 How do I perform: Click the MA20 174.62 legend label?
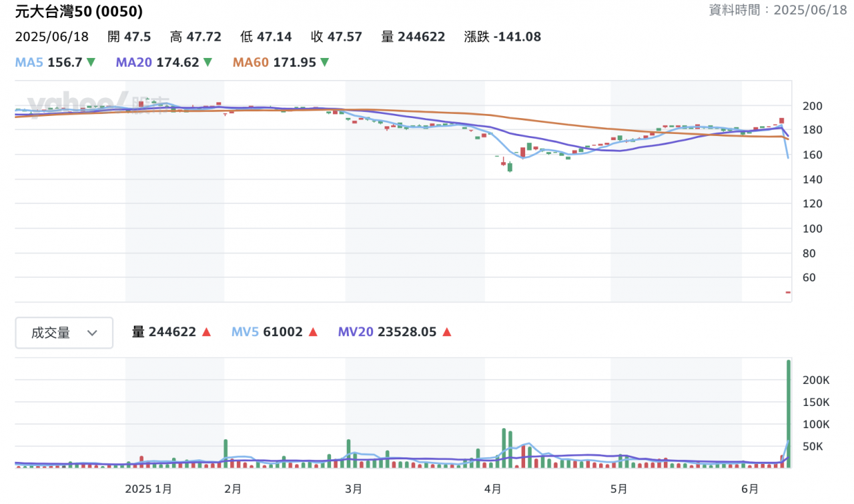click(x=157, y=63)
